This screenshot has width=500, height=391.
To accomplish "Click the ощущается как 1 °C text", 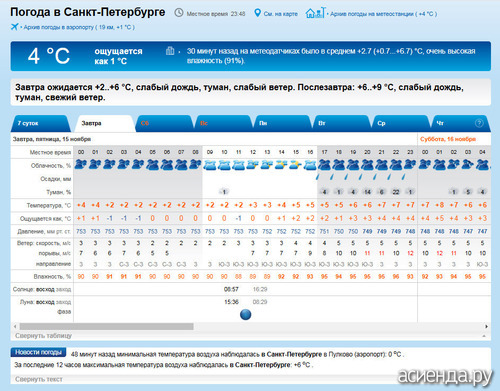I will coord(118,56).
